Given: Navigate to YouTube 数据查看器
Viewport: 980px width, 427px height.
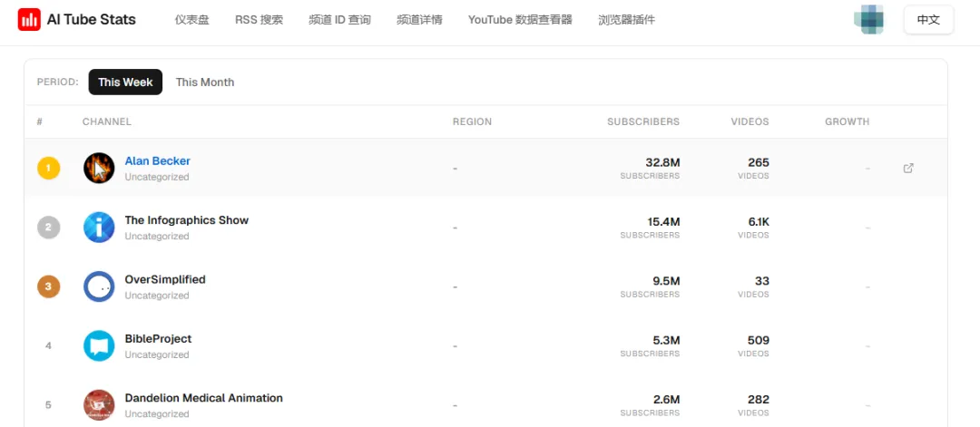Looking at the screenshot, I should click(x=520, y=19).
